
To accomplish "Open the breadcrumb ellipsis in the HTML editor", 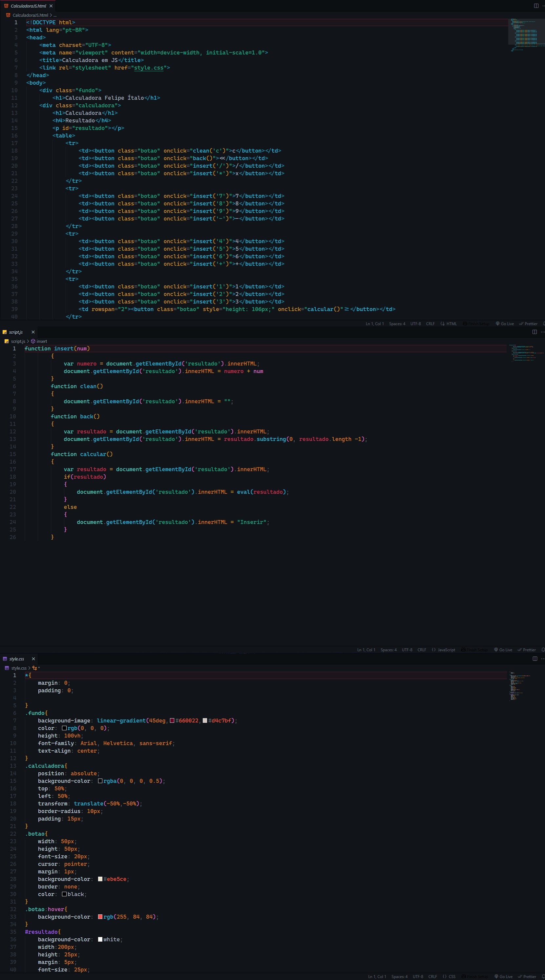I will [55, 15].
